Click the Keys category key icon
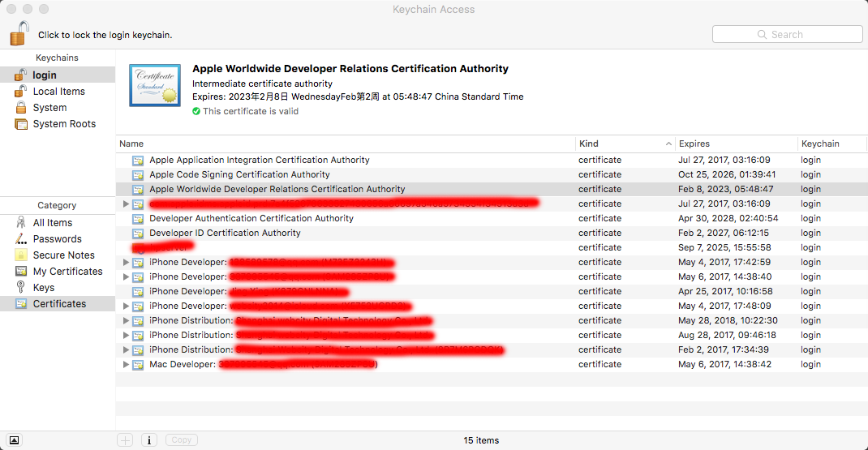 [x=21, y=287]
